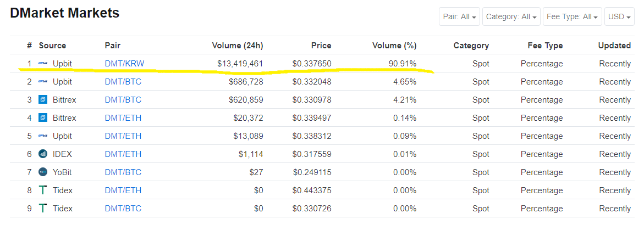Open Bittrex's DMT/BTC pair link in row 3
Screen dimensions: 644x230
pyautogui.click(x=123, y=99)
